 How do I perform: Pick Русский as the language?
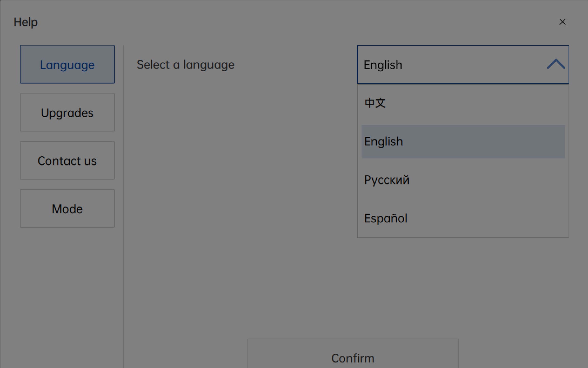[463, 180]
